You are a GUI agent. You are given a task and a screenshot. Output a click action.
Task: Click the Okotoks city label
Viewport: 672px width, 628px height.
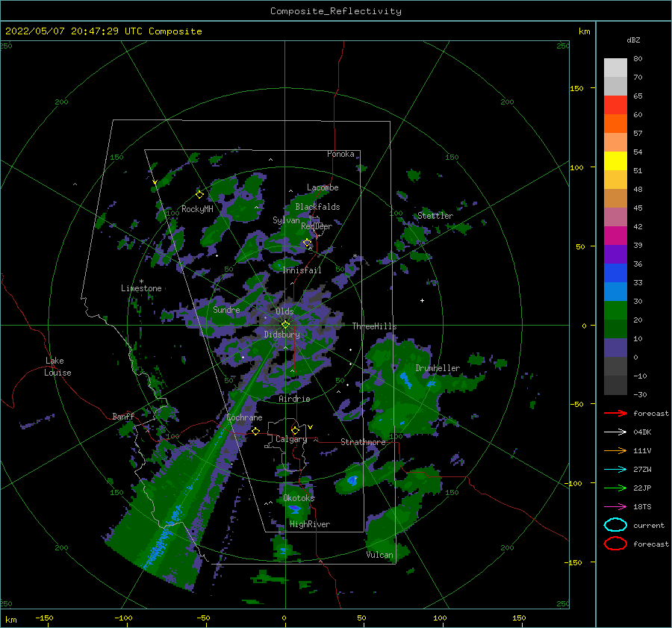(x=299, y=498)
